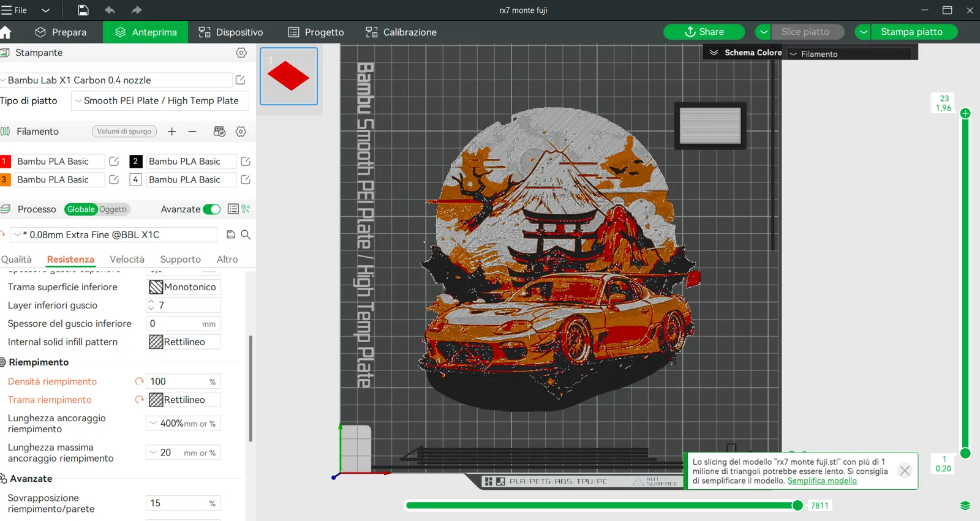980x521 pixels.
Task: Open printer settings gear icon
Action: pos(241,53)
